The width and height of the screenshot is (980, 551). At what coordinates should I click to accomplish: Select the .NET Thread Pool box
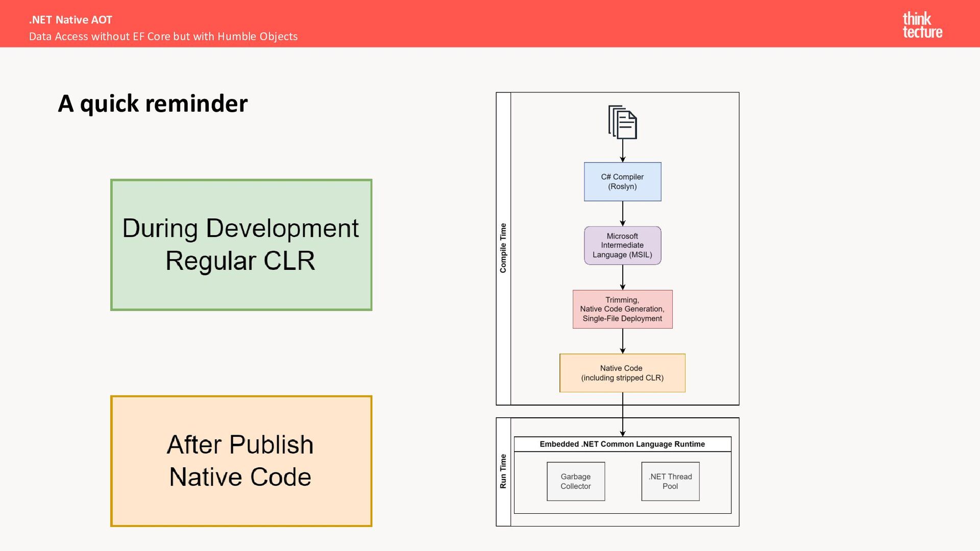click(670, 481)
